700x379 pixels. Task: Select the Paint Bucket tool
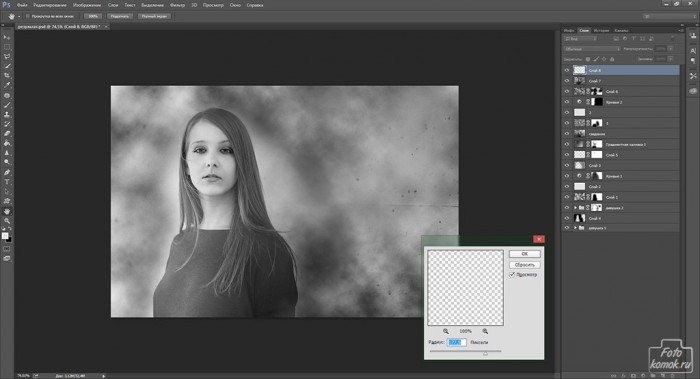7,143
